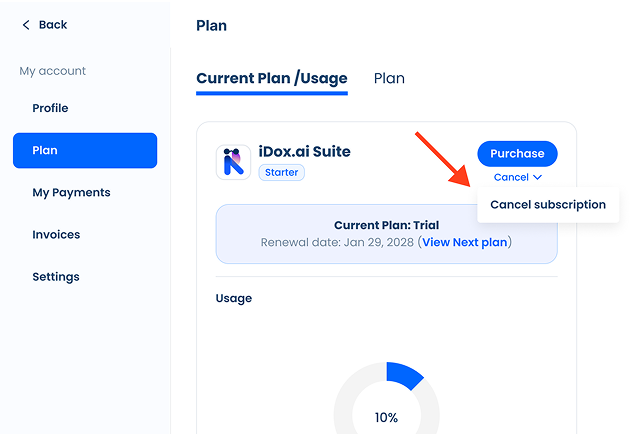642x434 pixels.
Task: Click the Current Plan: Trial banner
Action: coord(386,234)
